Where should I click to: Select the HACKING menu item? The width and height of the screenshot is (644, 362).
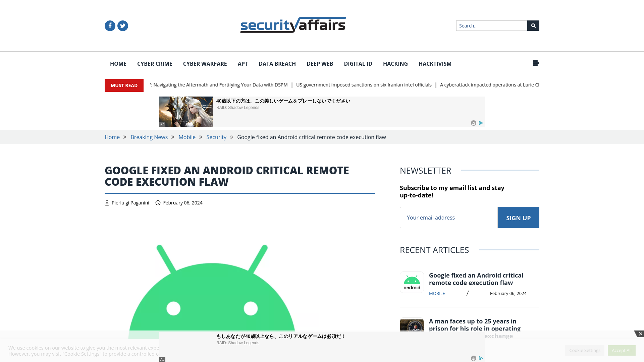click(x=395, y=64)
